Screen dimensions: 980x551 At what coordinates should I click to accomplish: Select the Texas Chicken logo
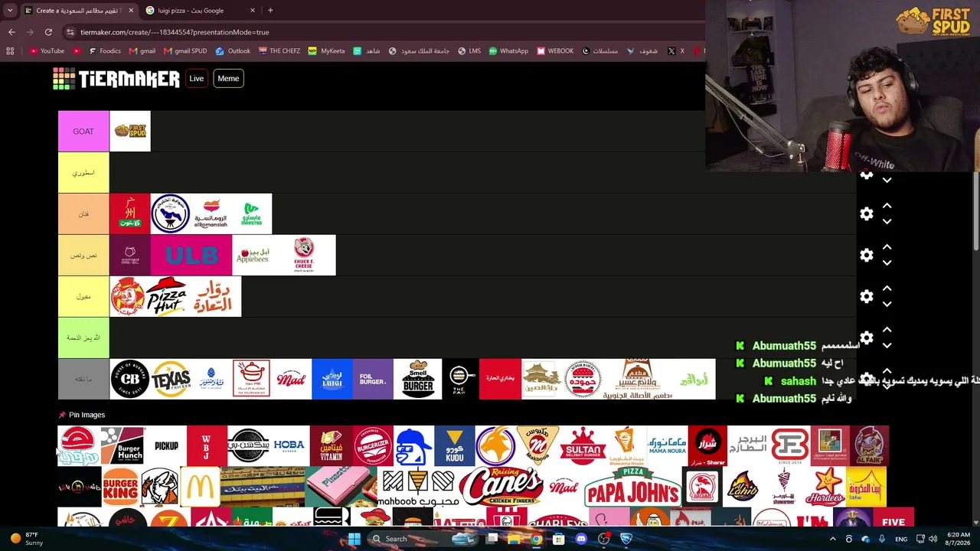click(171, 380)
